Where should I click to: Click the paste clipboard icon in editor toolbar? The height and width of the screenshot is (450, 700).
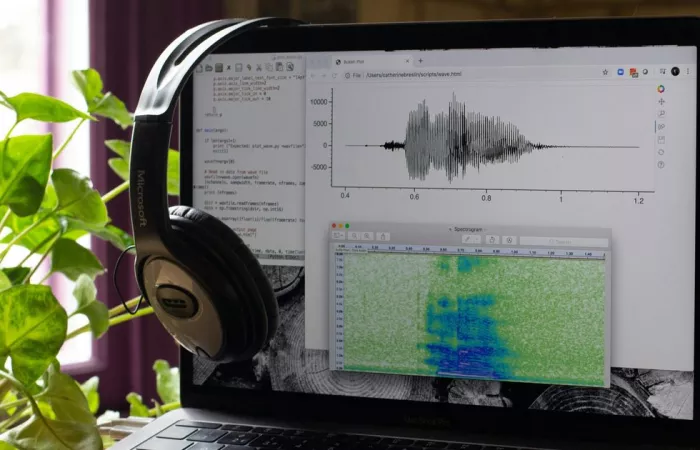279,67
